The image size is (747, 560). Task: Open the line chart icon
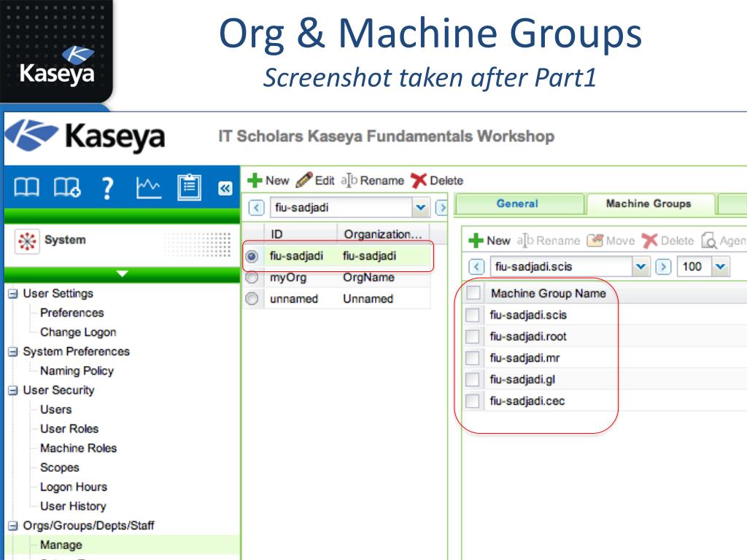click(x=149, y=187)
